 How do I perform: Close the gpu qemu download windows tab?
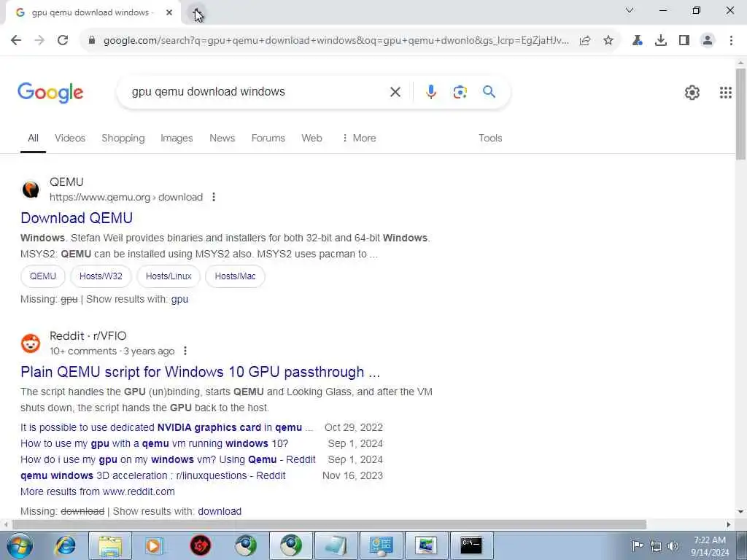pos(169,13)
